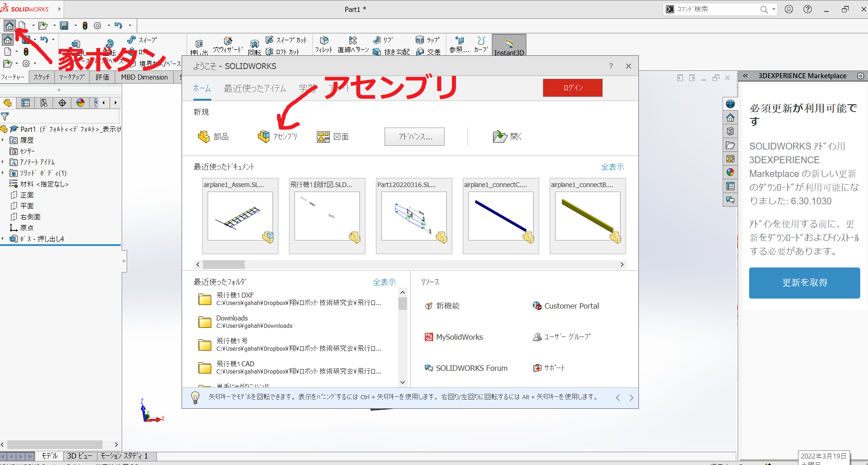Open Appearances color ball icon in task pane
Viewport: 868px width, 465px height.
tap(730, 172)
